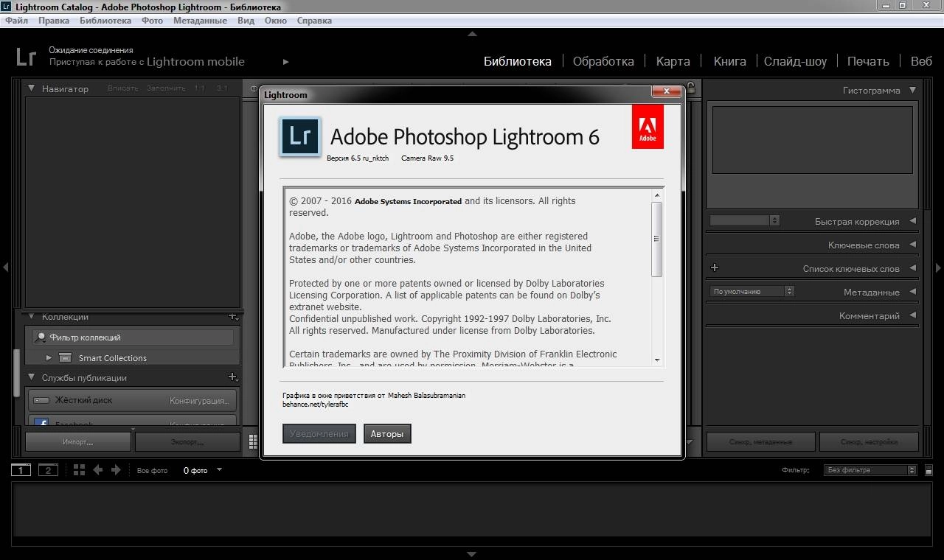Go back with filmstrip left arrow
The image size is (944, 560).
point(97,470)
